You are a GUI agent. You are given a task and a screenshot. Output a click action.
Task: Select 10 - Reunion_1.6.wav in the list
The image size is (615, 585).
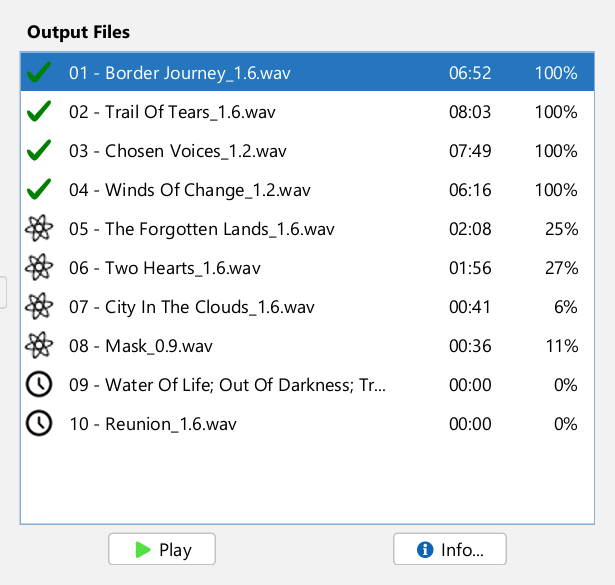[153, 424]
